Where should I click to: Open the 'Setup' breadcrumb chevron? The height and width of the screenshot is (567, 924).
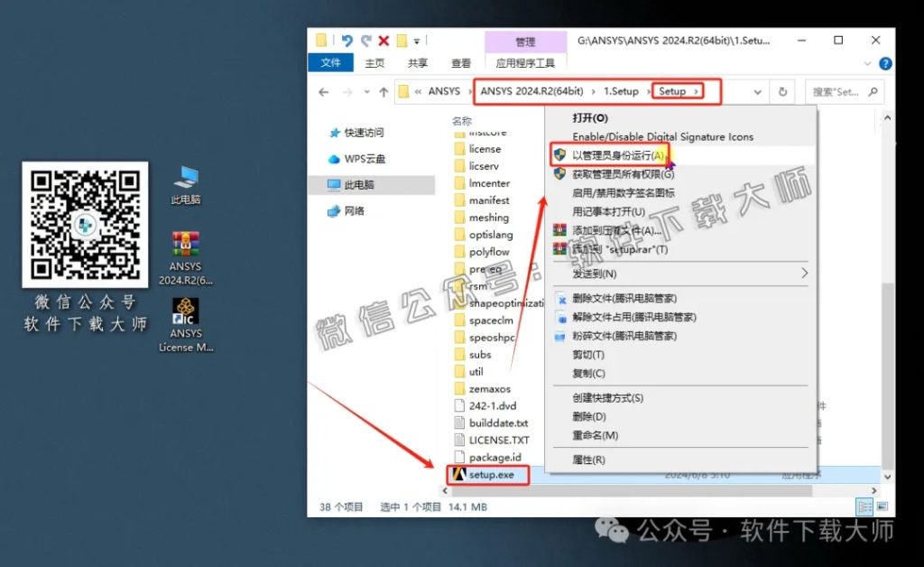[x=696, y=91]
